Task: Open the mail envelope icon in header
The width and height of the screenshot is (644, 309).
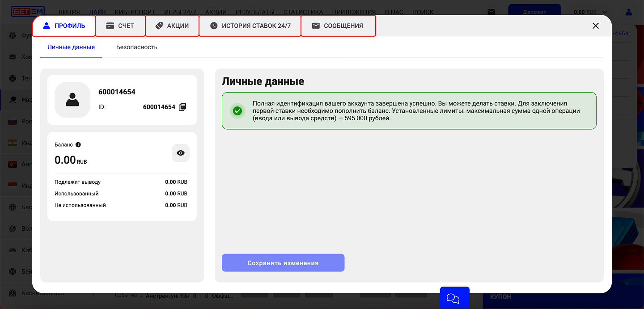Action: (x=491, y=12)
